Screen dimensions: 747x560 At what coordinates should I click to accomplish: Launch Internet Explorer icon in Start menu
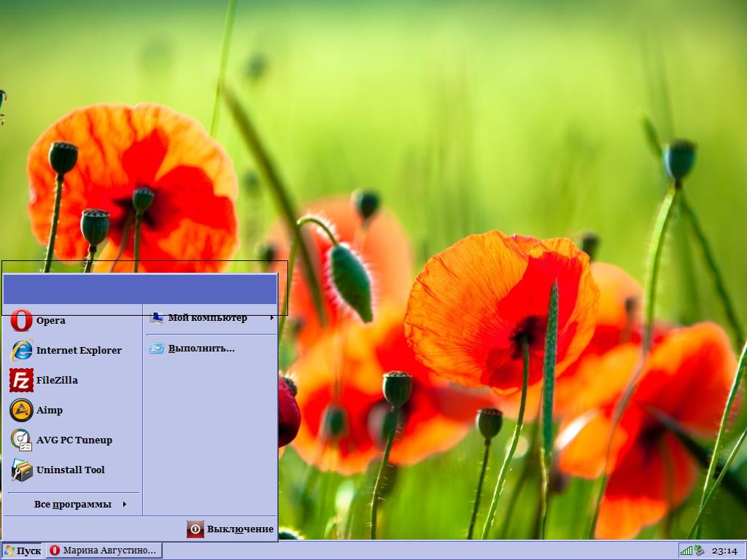click(x=21, y=350)
